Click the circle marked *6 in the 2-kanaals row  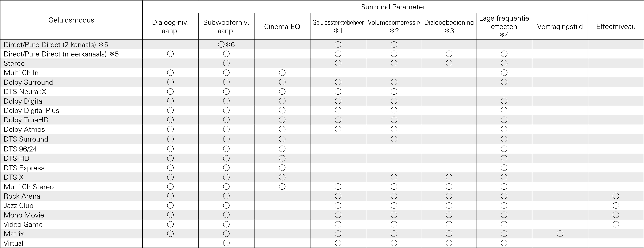(x=221, y=45)
